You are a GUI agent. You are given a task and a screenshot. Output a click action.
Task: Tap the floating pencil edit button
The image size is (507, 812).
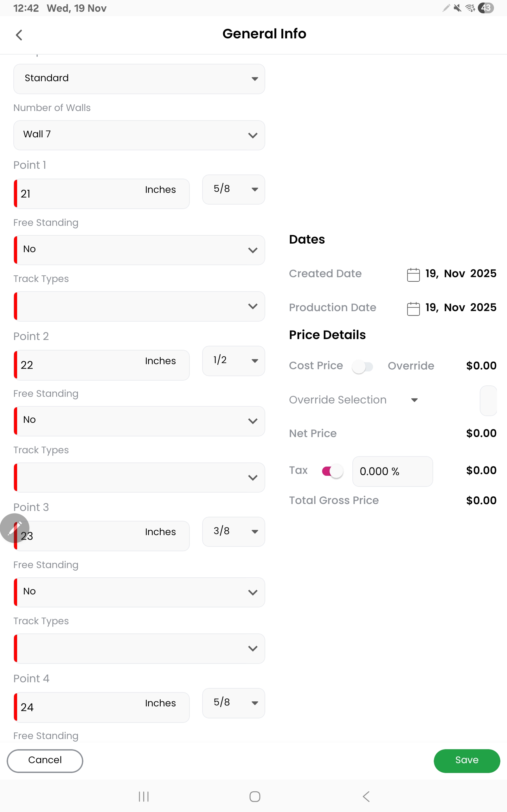click(15, 528)
